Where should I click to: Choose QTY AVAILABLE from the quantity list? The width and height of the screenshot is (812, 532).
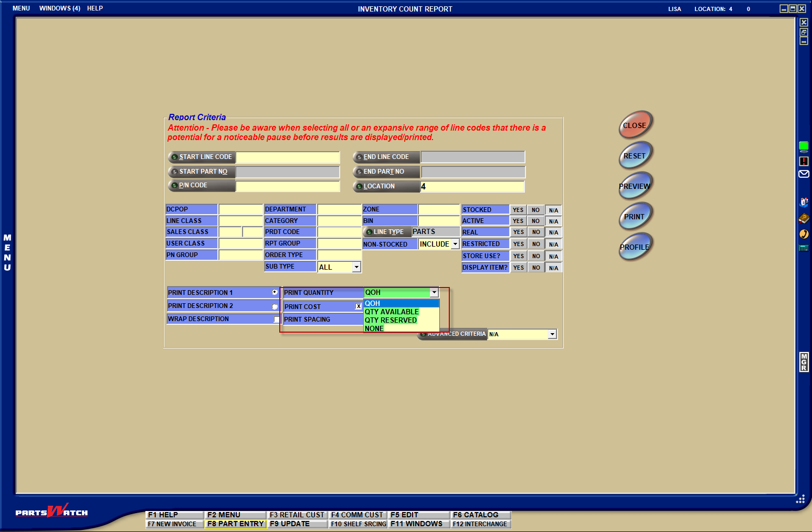pyautogui.click(x=392, y=312)
